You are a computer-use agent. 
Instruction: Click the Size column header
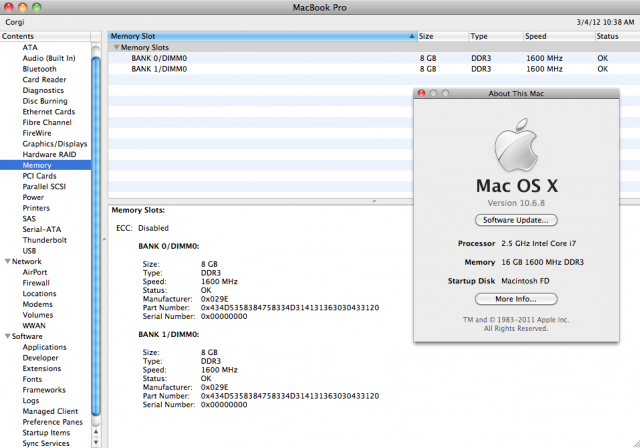pos(442,36)
